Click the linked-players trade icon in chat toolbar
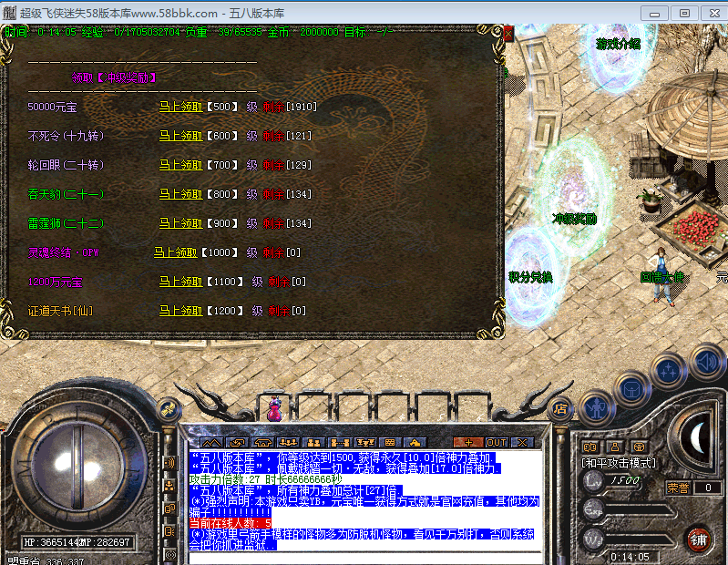The image size is (728, 565). 339,443
